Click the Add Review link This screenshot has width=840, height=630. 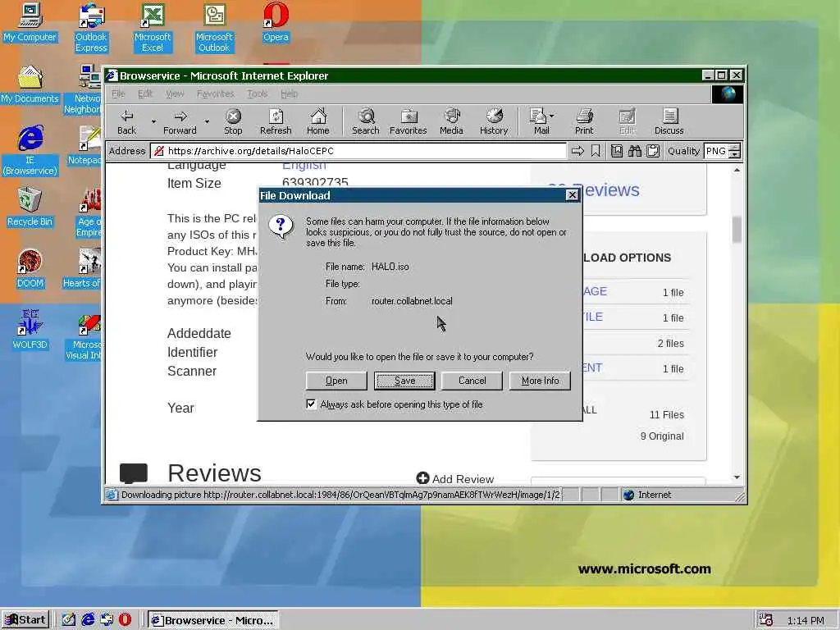pos(454,478)
